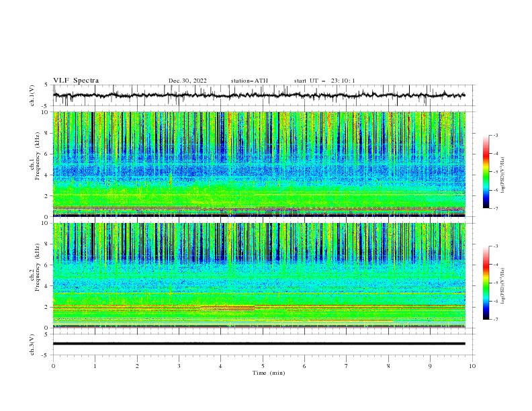Select the date "Dec. 30, 2022"
The image size is (532, 411).
tap(187, 81)
